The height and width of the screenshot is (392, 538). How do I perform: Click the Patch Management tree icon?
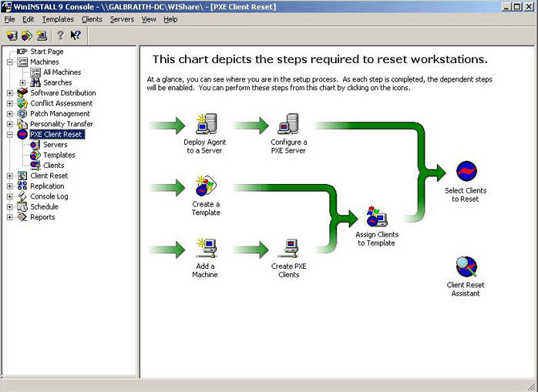22,113
